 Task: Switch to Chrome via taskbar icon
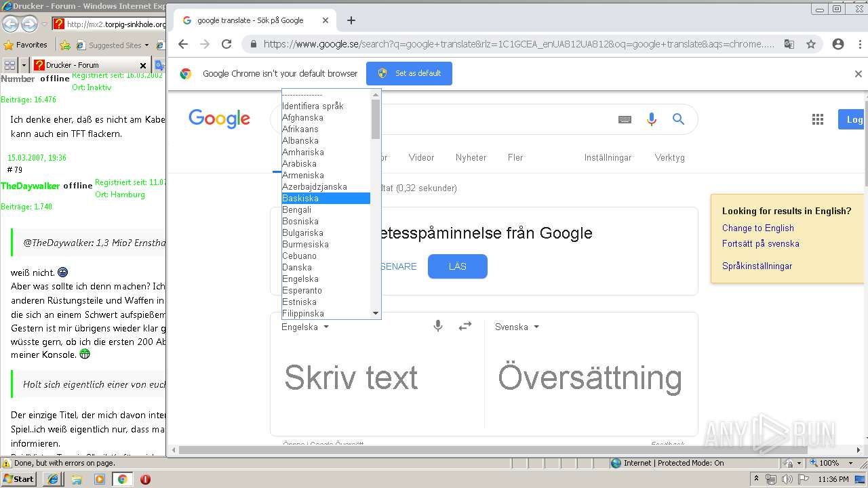coord(122,479)
